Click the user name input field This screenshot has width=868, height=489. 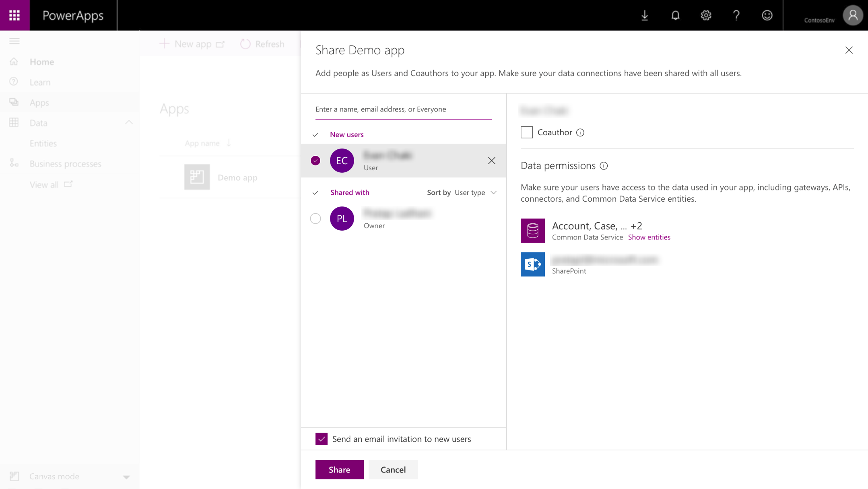click(x=404, y=109)
